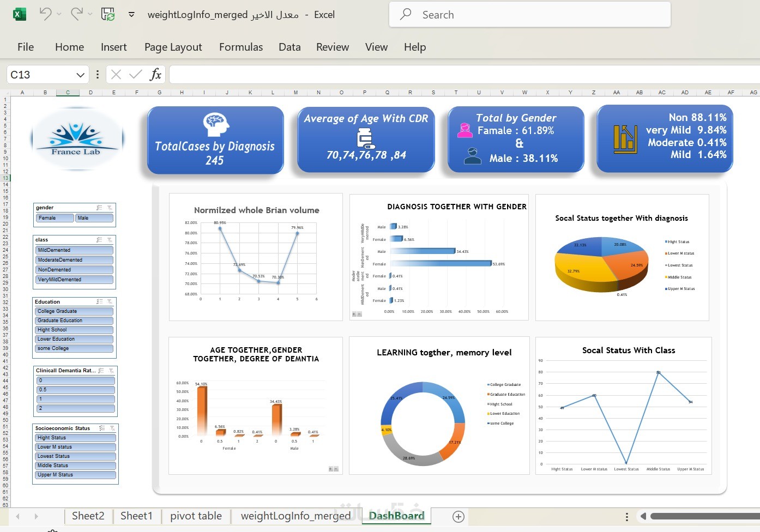Open the Formulas ribbon tab

click(241, 47)
